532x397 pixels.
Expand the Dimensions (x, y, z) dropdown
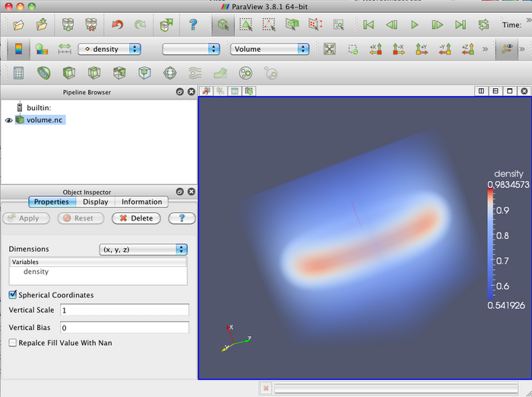[x=144, y=249]
